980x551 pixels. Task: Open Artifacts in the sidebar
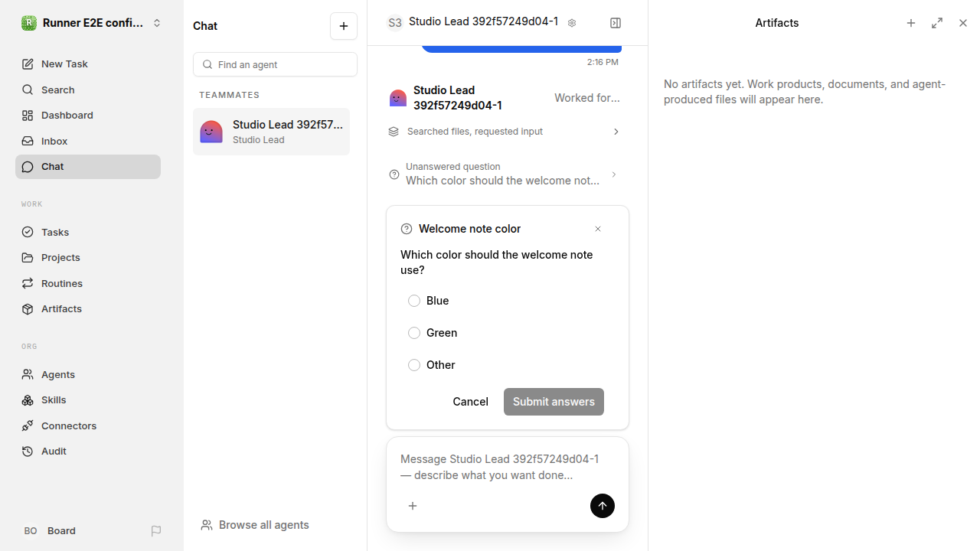click(x=88, y=309)
